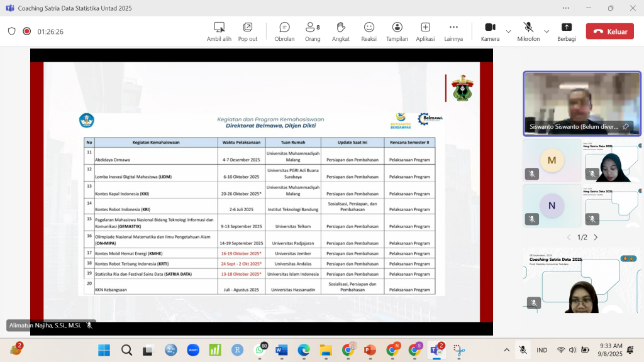Share screen with the Berbagi button
The width and height of the screenshot is (644, 362).
coord(566,31)
